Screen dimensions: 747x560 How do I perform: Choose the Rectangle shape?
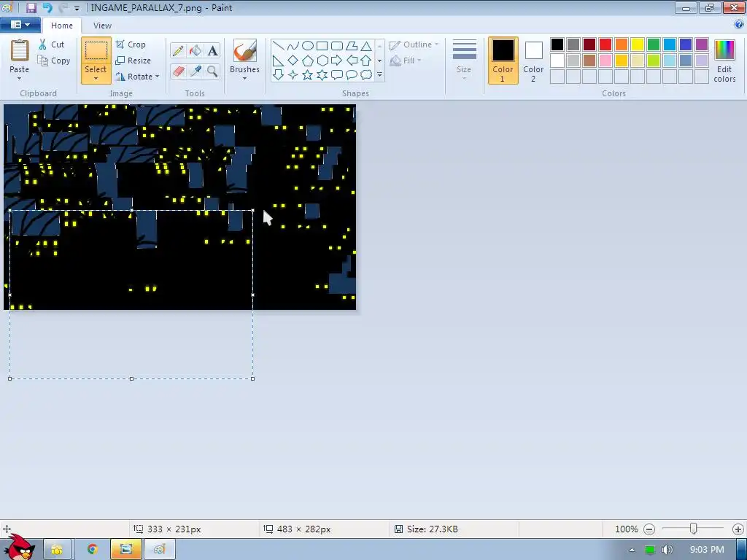[322, 46]
